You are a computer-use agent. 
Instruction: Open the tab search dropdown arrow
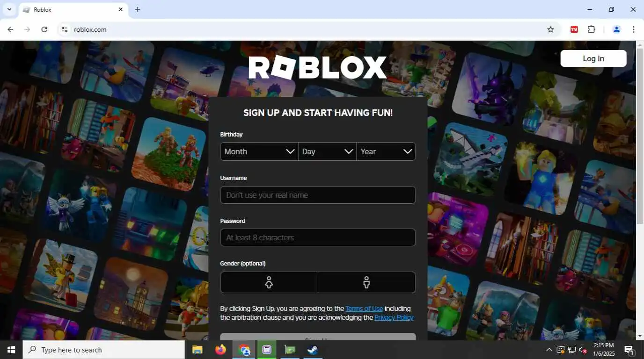point(9,9)
